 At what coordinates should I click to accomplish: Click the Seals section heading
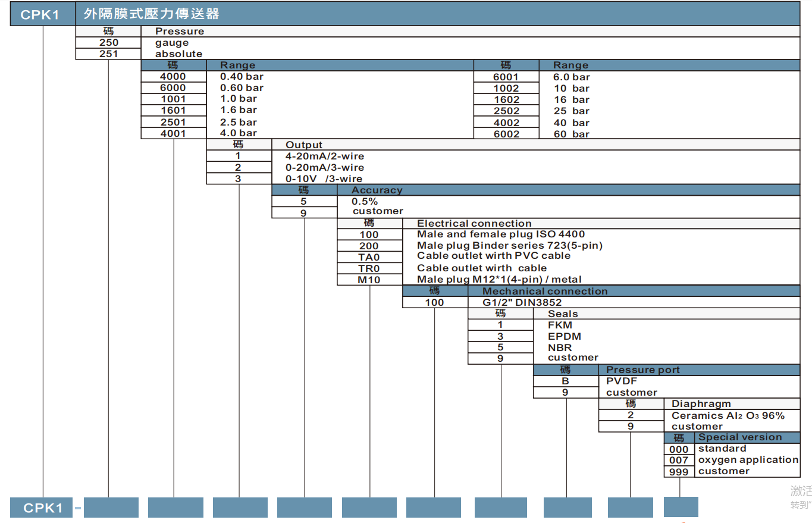[x=563, y=314]
